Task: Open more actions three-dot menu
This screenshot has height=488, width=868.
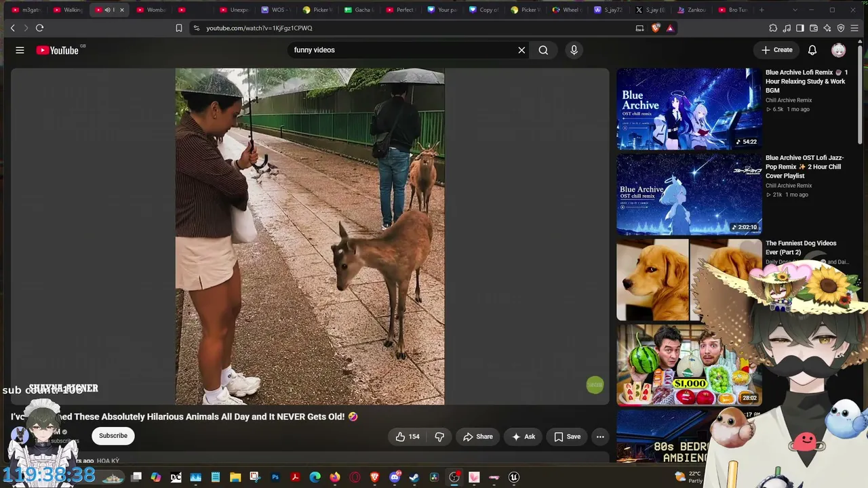Action: point(600,437)
